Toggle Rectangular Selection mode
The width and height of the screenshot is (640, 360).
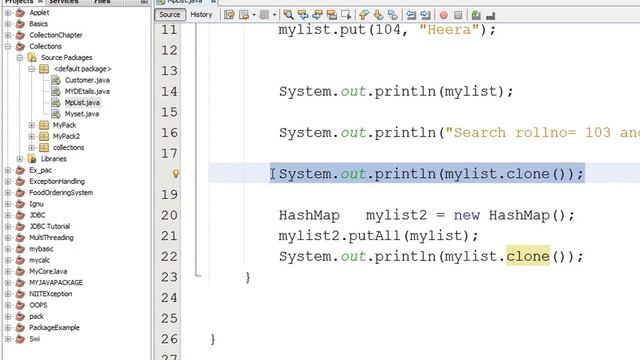point(346,15)
